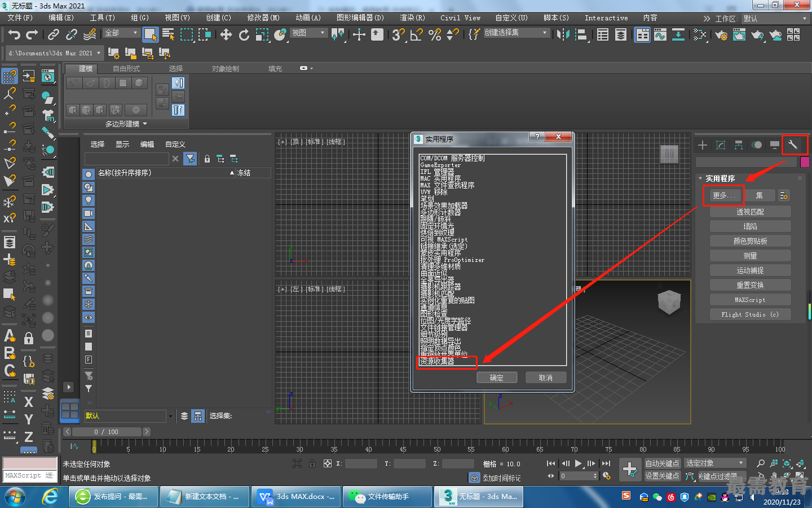Screen dimensions: 812x508
Task: Click the Mirror tool icon
Action: pyautogui.click(x=563, y=35)
